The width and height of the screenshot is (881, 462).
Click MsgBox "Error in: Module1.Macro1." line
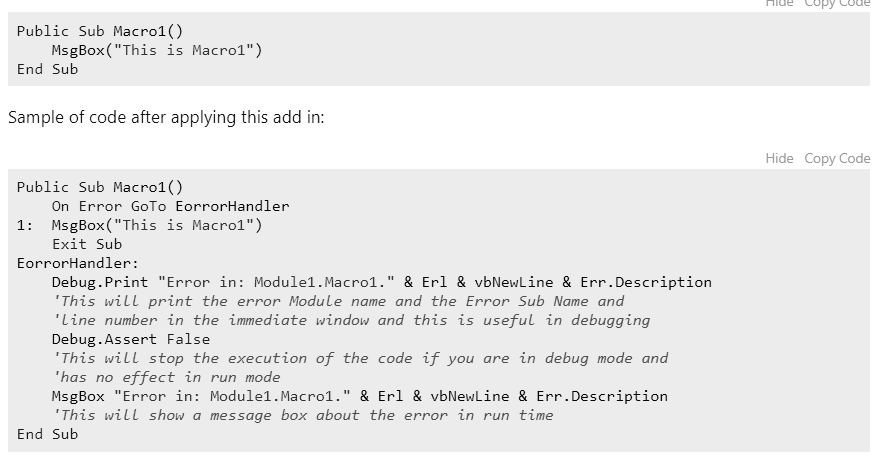[x=360, y=396]
